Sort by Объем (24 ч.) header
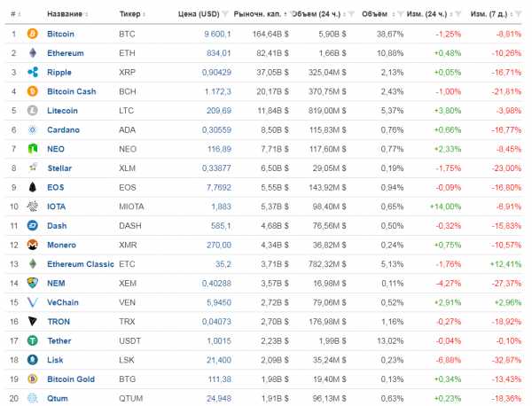 (318, 14)
